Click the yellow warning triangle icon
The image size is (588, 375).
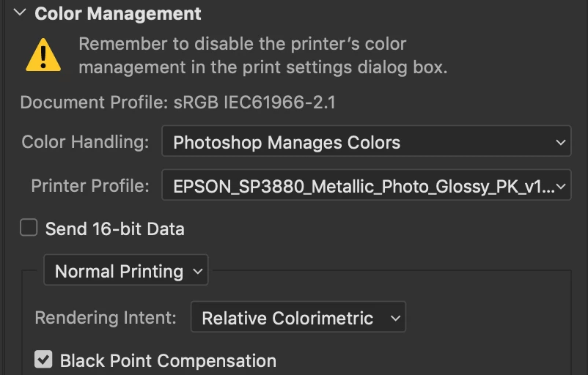point(43,56)
